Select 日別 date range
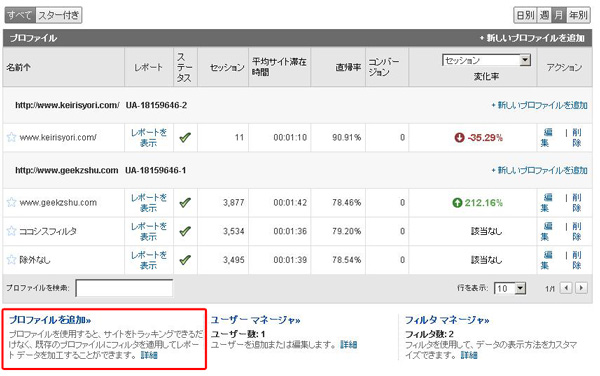The width and height of the screenshot is (600, 376). tap(525, 15)
